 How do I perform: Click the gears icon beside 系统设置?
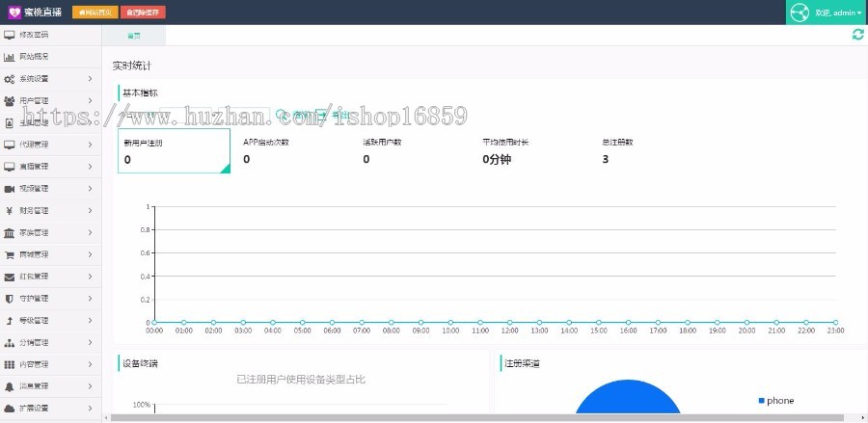click(x=10, y=79)
